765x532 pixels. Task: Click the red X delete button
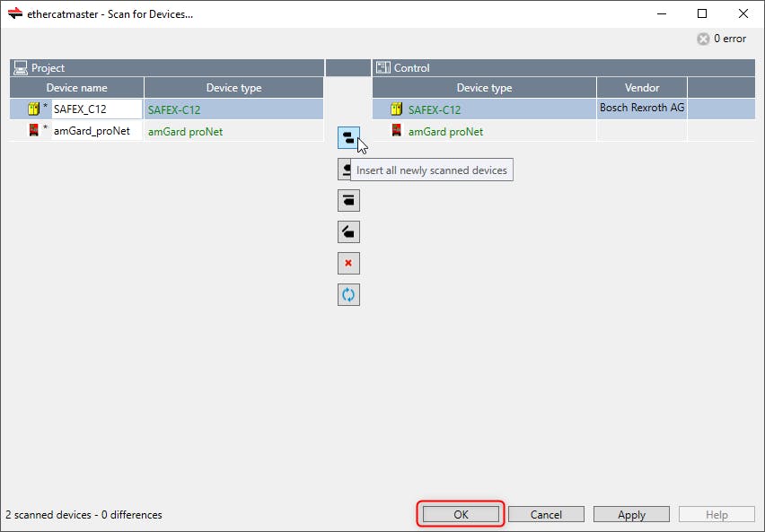pos(348,264)
